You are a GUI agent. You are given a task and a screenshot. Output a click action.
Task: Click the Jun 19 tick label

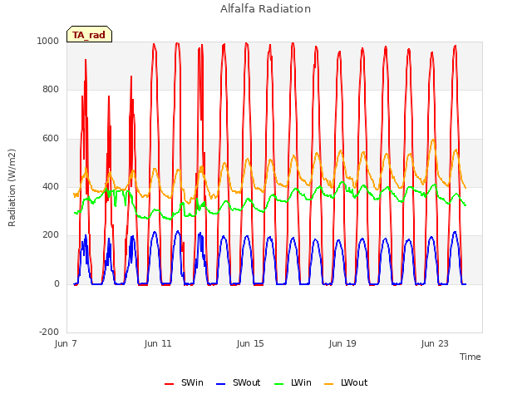point(342,343)
